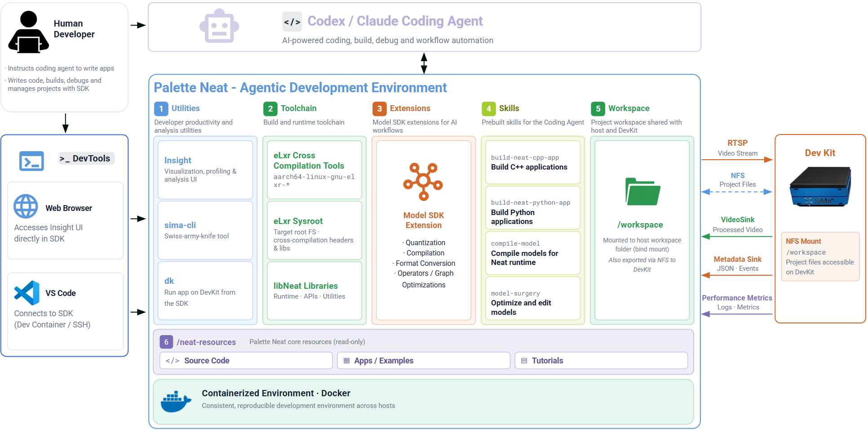Click the Workspace section heading
Image resolution: width=868 pixels, height=430 pixels.
[629, 108]
